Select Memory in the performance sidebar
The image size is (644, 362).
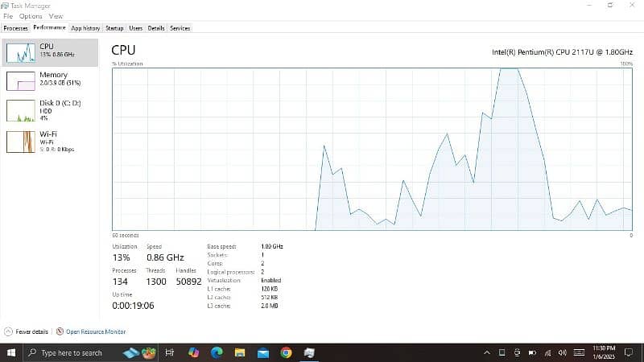[x=48, y=80]
